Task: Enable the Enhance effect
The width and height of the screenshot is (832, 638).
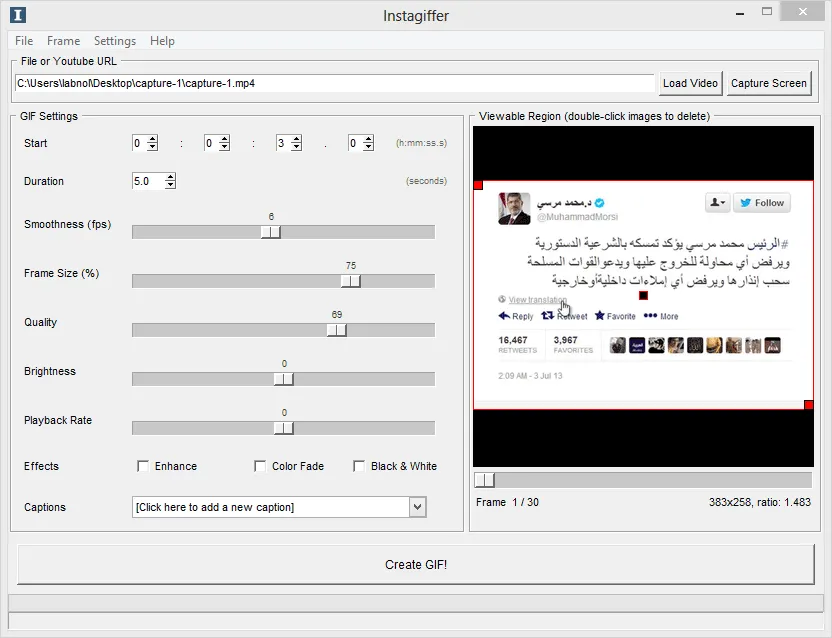Action: click(143, 466)
